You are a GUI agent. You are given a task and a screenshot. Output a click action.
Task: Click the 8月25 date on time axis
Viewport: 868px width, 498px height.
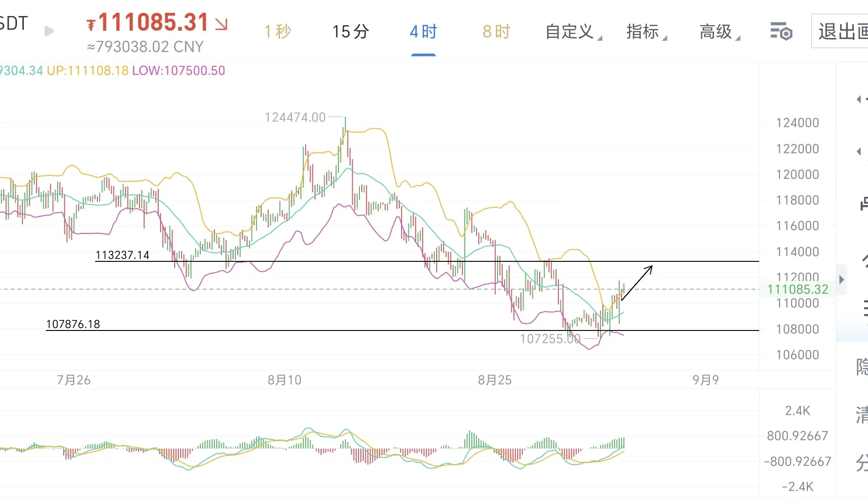495,380
